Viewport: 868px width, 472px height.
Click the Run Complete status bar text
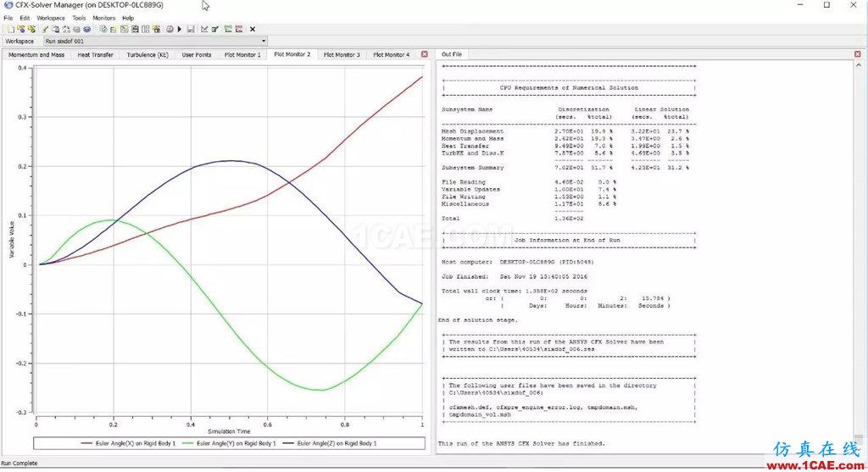(19, 464)
